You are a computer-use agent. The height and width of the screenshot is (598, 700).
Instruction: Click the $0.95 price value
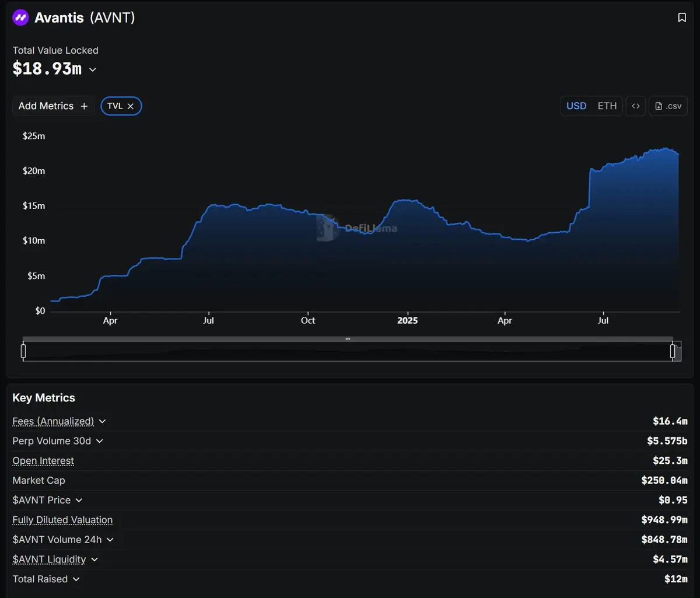[673, 501]
